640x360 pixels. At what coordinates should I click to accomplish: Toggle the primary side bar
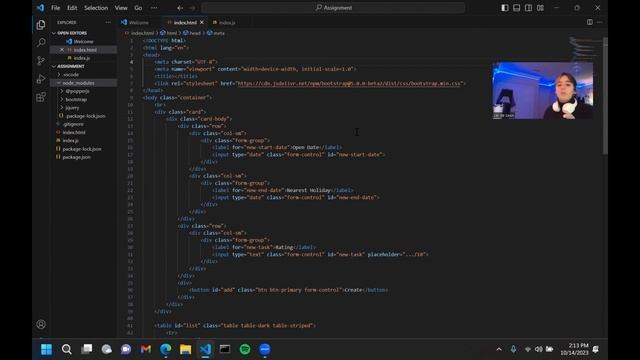[x=505, y=8]
